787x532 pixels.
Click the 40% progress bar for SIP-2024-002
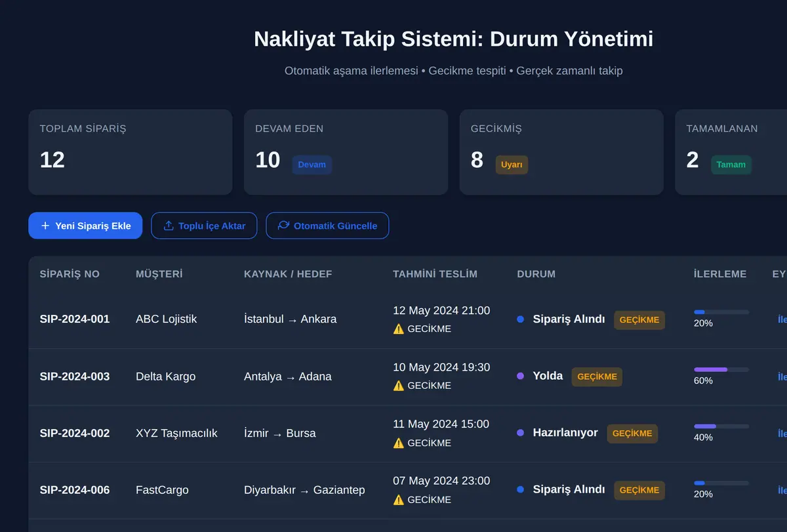point(721,426)
